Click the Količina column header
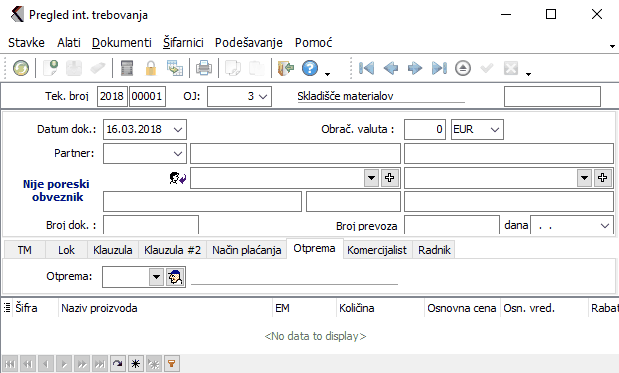The width and height of the screenshot is (619, 373). [x=380, y=308]
